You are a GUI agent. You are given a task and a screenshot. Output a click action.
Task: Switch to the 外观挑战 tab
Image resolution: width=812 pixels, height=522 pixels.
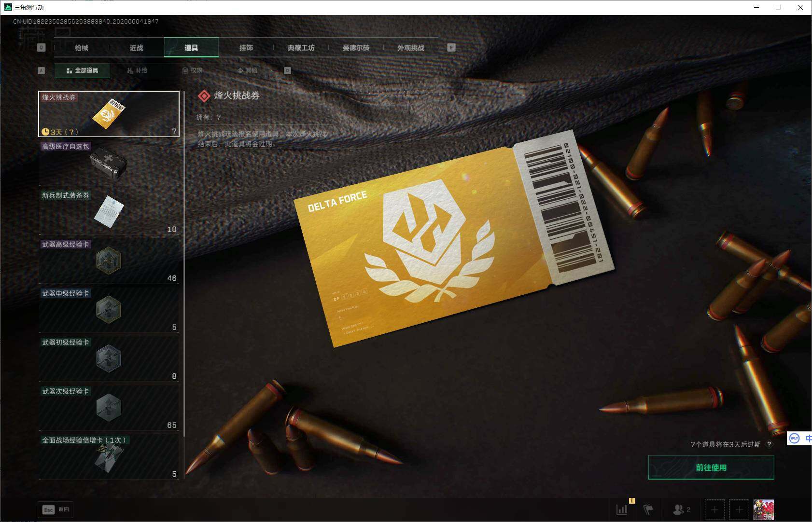[x=411, y=48]
